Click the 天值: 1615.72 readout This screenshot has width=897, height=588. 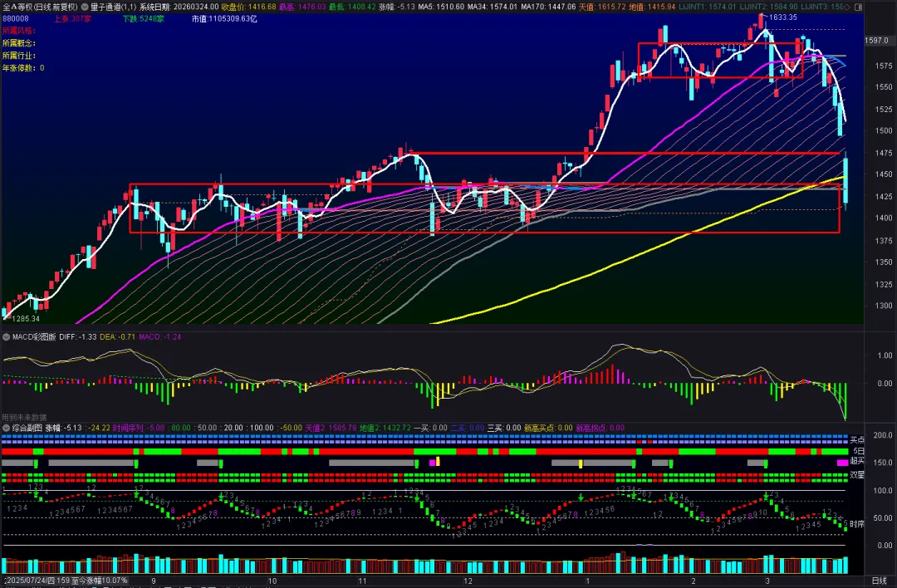(x=602, y=7)
